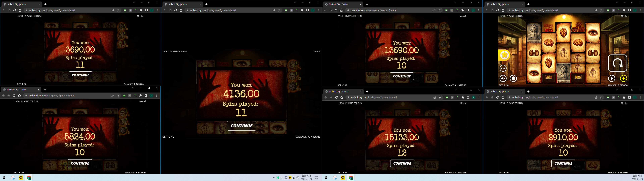Screen dimensions: 644x181
Task: Open Chrome three-dot menu in 6274.50 balance window
Action: (x=640, y=10)
